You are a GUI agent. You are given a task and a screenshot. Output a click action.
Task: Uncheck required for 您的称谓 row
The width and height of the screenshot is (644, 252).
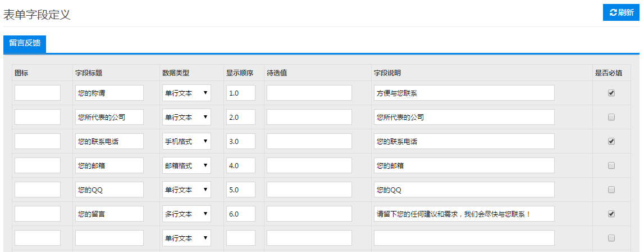coord(611,93)
